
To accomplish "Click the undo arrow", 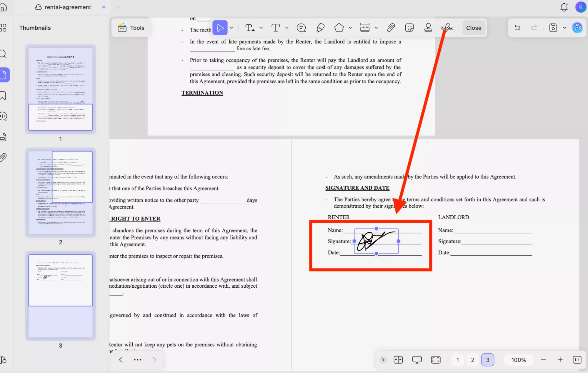I will click(x=517, y=28).
